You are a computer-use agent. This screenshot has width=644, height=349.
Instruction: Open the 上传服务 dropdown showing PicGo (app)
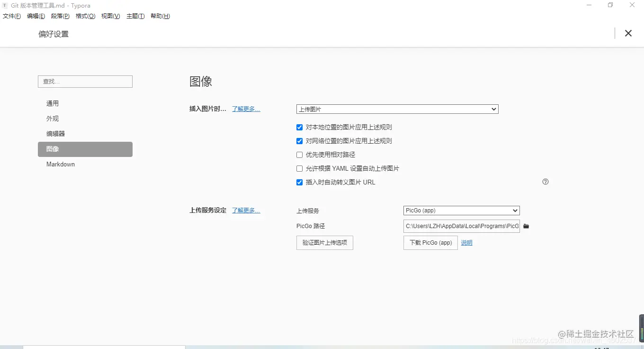(461, 210)
